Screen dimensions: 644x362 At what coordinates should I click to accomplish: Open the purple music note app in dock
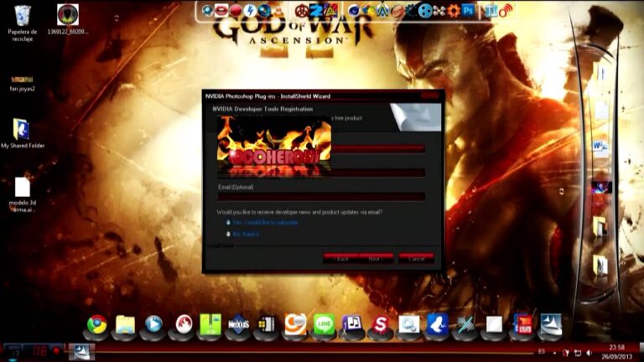point(352,324)
